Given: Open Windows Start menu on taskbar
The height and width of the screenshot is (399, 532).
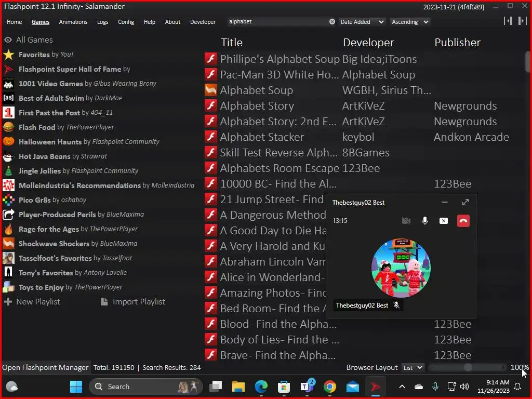Looking at the screenshot, I should [76, 387].
